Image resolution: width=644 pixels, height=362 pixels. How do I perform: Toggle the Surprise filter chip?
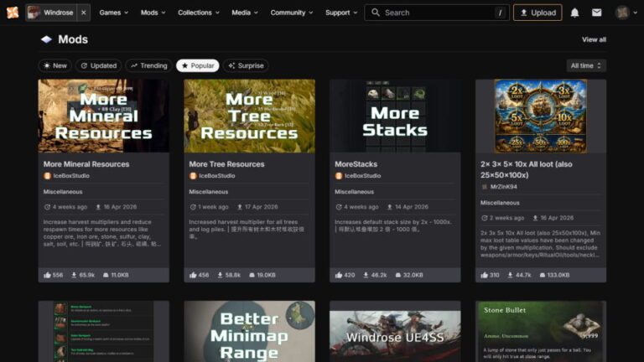[246, 65]
